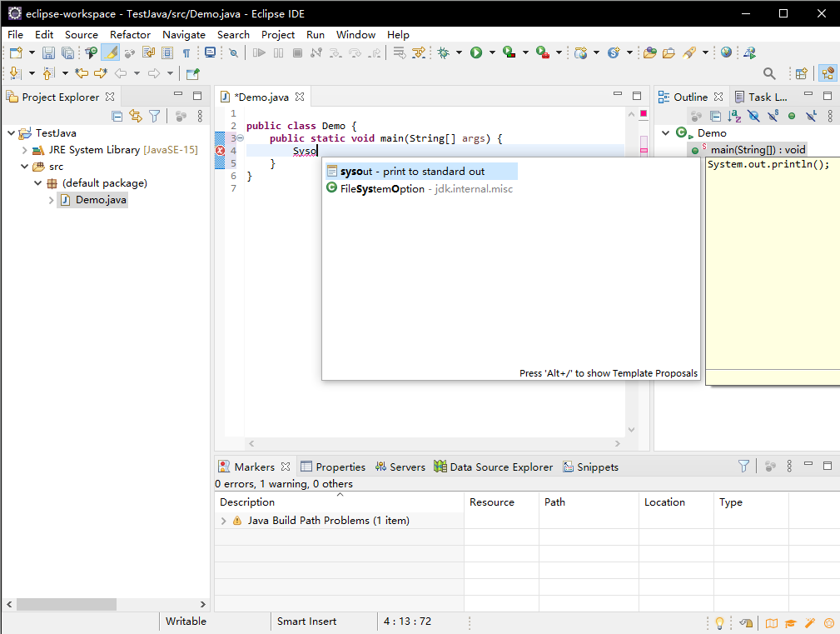
Task: Toggle Hide Static Members in Outline toolbar
Action: (x=773, y=116)
